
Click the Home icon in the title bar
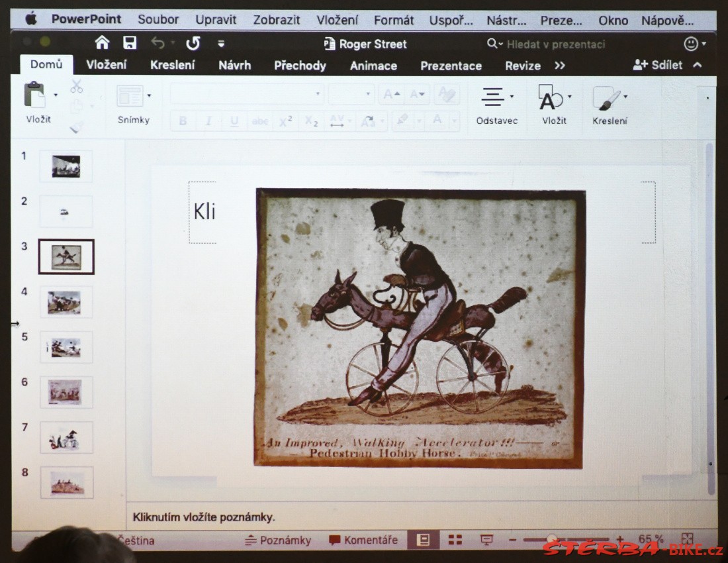point(102,43)
